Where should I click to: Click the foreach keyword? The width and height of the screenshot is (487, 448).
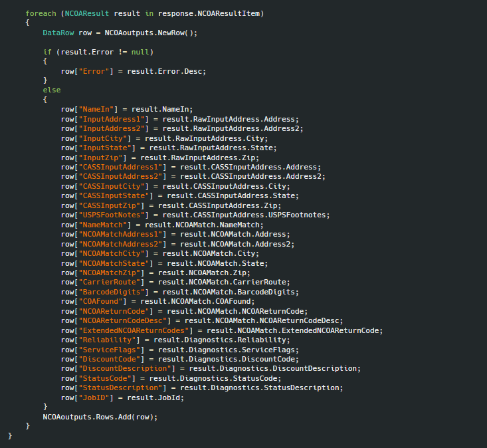tap(41, 14)
